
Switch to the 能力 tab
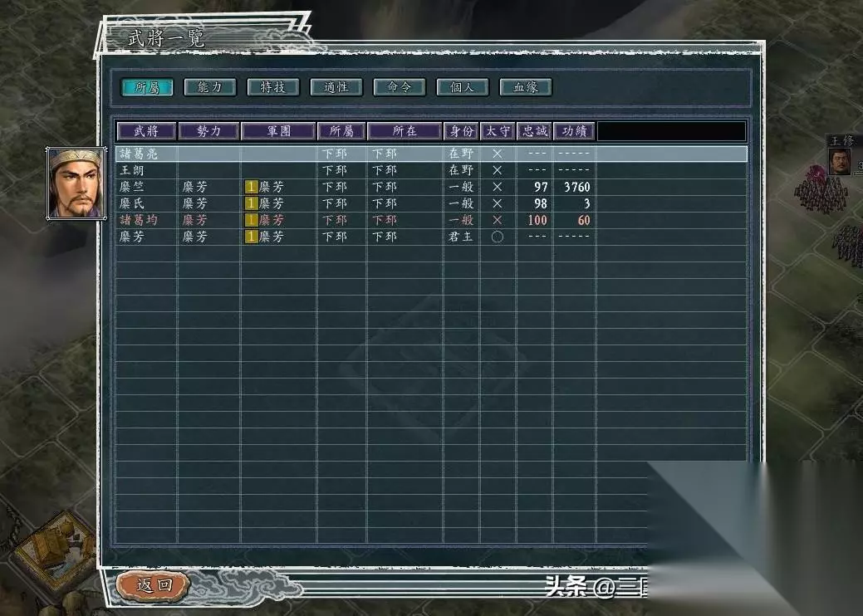(209, 87)
